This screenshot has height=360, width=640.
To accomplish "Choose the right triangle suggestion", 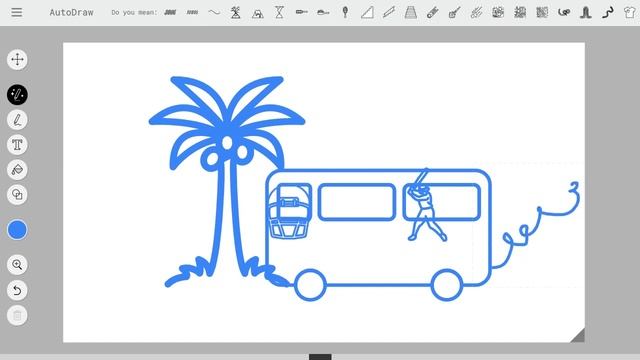I will [x=367, y=12].
